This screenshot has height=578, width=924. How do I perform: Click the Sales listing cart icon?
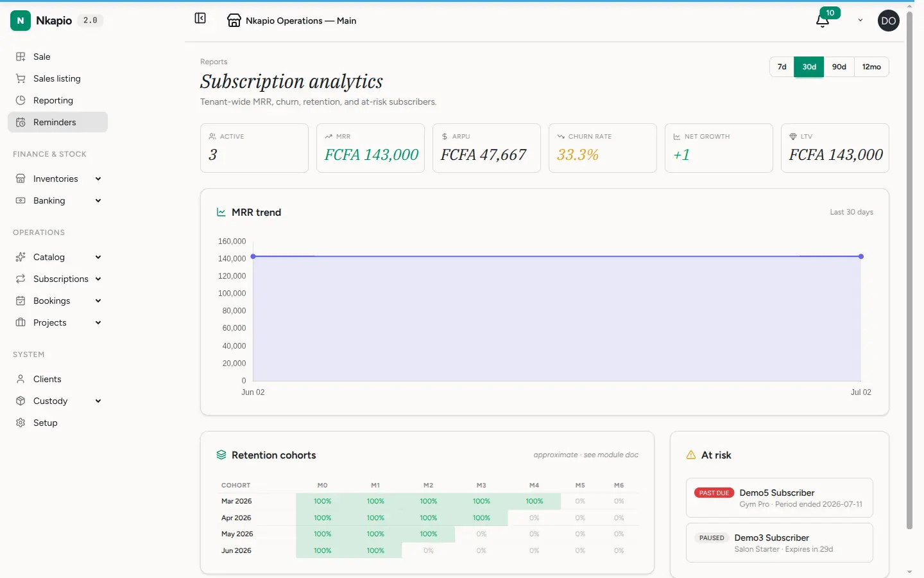21,78
